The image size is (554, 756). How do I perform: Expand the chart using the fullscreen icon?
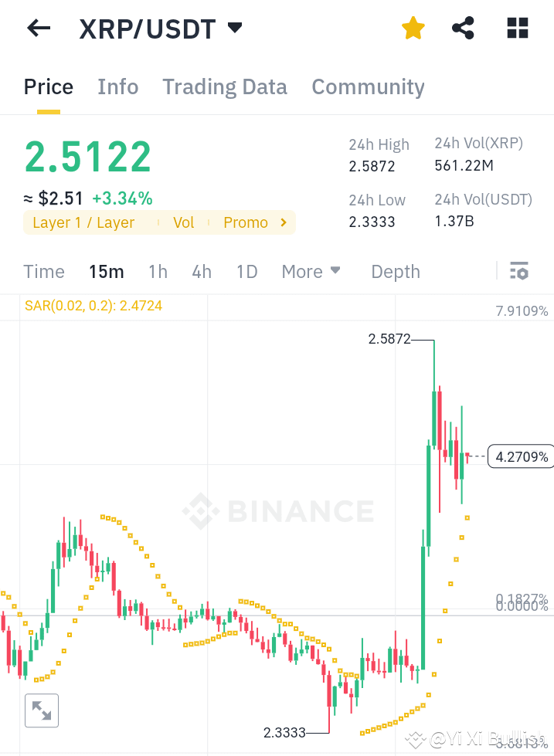tap(41, 710)
